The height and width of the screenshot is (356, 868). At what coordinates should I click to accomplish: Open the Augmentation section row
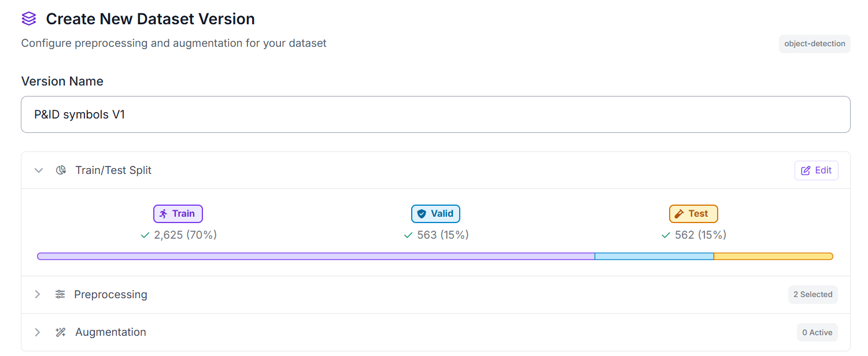click(x=435, y=332)
